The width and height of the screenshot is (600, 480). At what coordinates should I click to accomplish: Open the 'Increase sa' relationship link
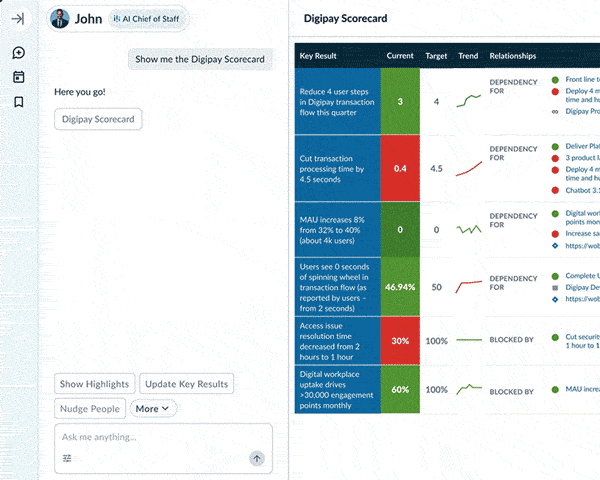pyautogui.click(x=582, y=233)
